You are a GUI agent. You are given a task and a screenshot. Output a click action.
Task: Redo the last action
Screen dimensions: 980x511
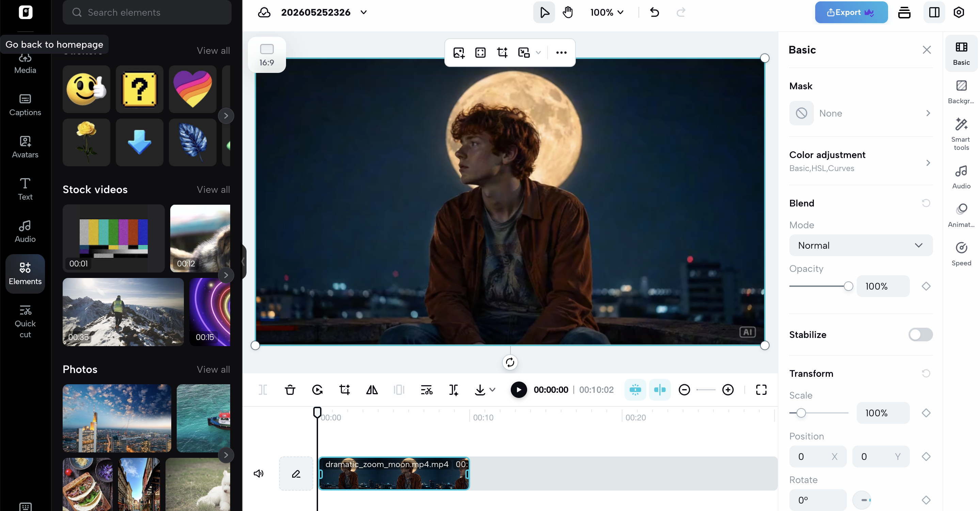(x=681, y=12)
